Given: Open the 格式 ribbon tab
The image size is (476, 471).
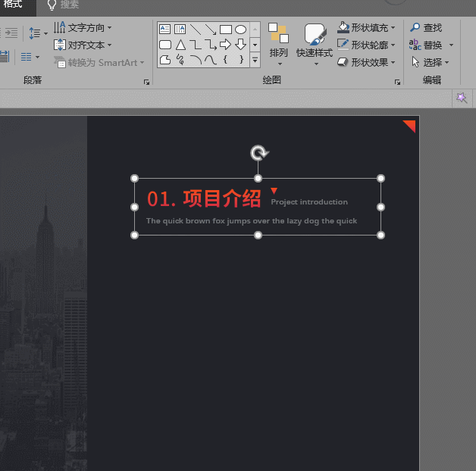Looking at the screenshot, I should (14, 5).
